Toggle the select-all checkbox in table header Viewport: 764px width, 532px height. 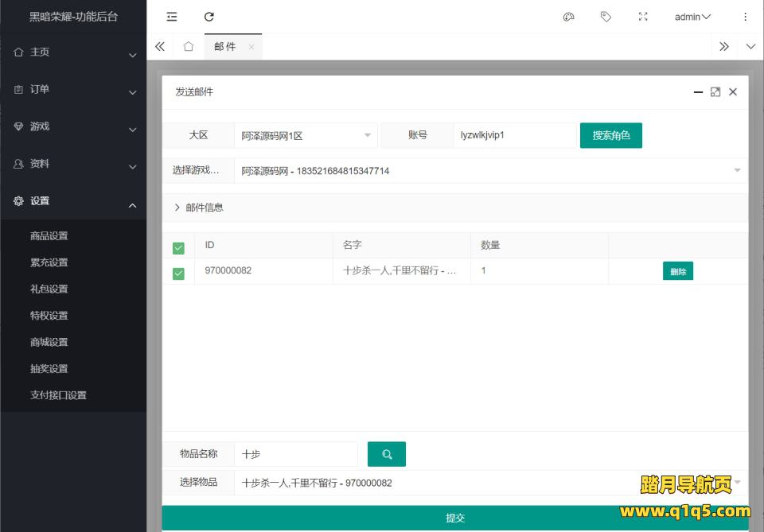tap(178, 247)
